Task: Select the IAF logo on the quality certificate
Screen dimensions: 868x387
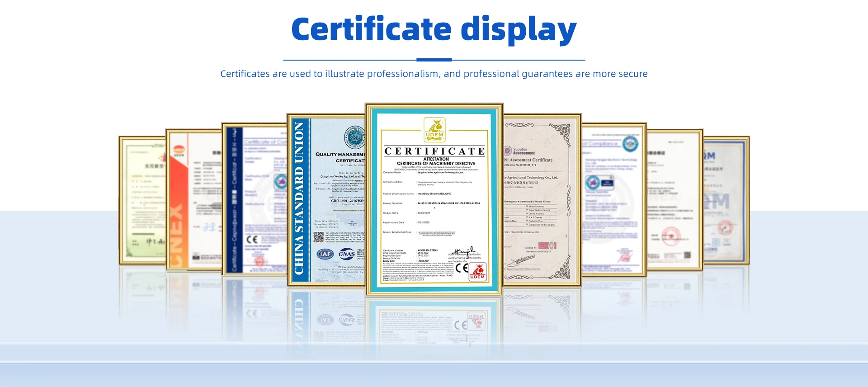Action: pos(325,254)
